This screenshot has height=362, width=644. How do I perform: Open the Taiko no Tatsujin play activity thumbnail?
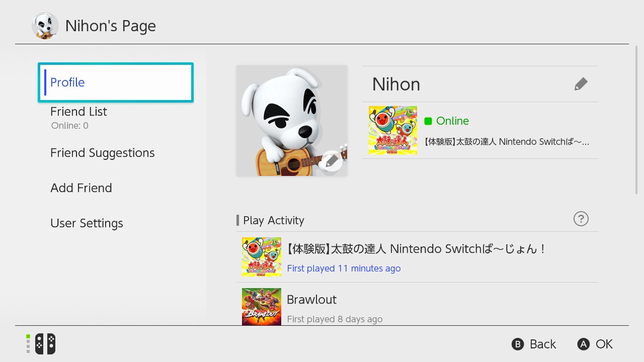(262, 257)
